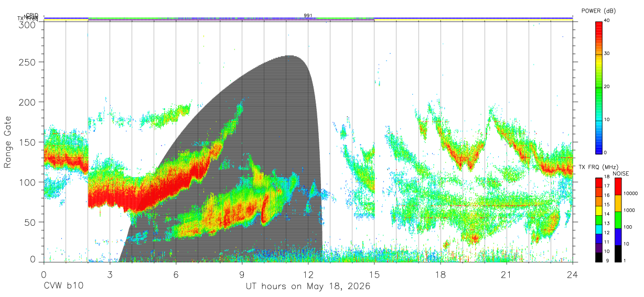The image size is (644, 297).
Task: Click the 150 tick on Range Gate axis
Action: pyautogui.click(x=28, y=142)
